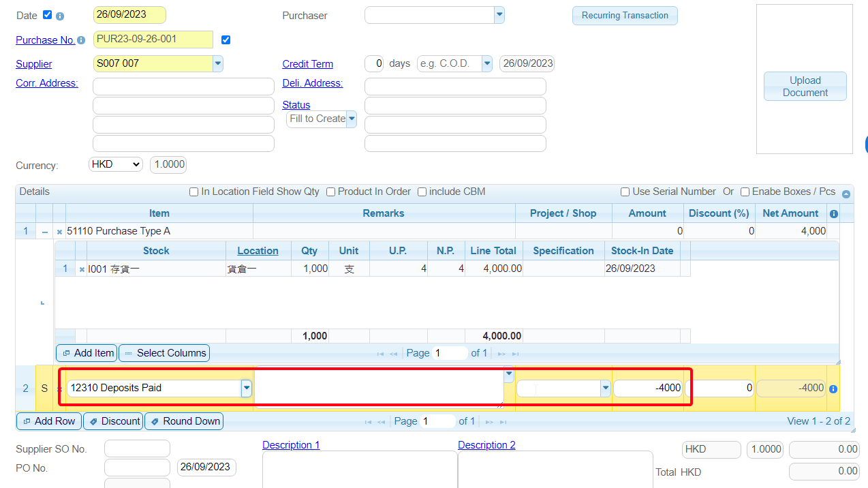Click info icon on Deposits Paid row

coord(833,388)
